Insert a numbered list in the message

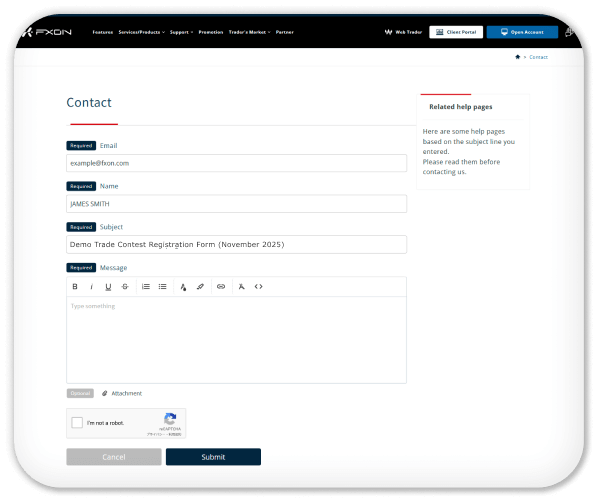click(x=146, y=287)
